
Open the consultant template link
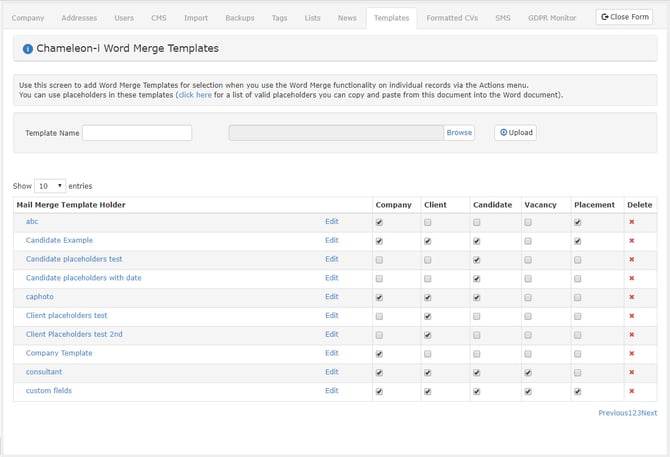tap(44, 372)
